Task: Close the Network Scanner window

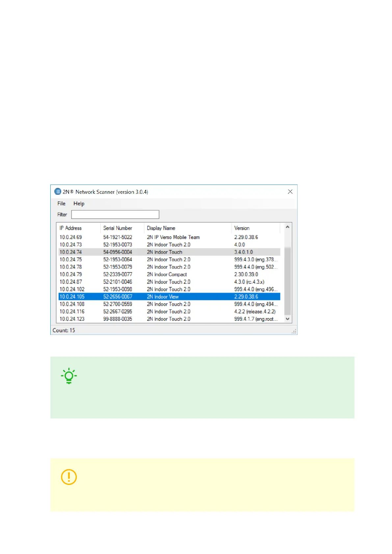Action: [290, 191]
